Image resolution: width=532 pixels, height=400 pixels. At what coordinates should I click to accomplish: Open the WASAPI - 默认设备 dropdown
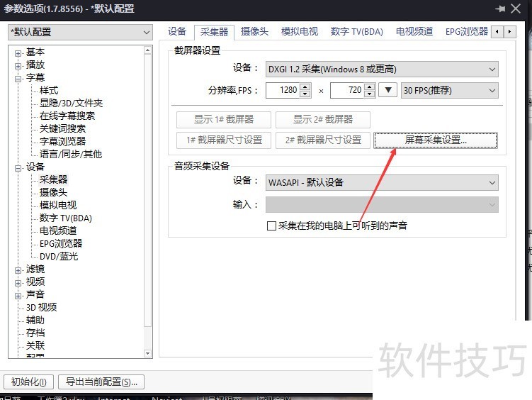(x=382, y=182)
